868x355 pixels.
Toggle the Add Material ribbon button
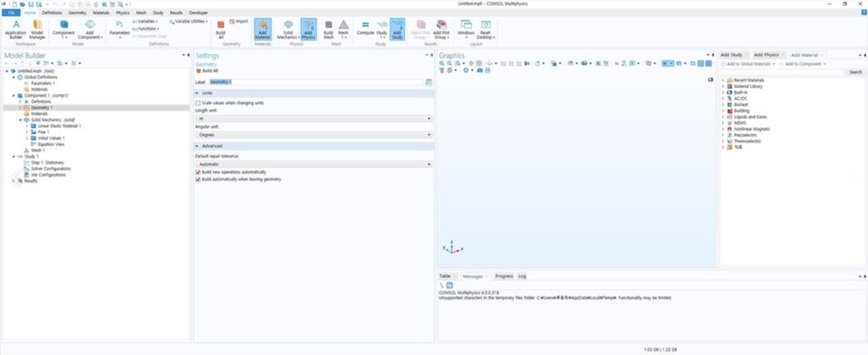click(x=262, y=29)
